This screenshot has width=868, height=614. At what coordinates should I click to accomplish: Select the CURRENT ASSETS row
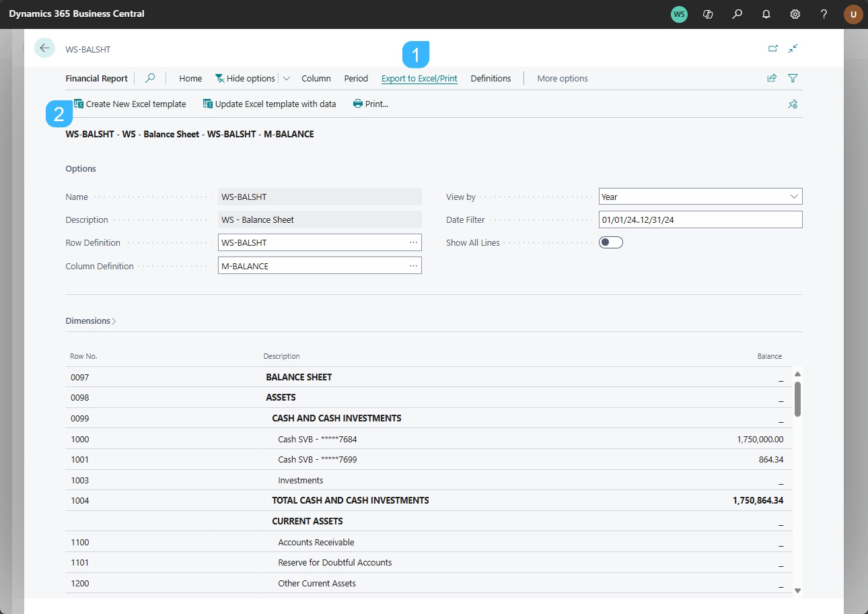(429, 521)
